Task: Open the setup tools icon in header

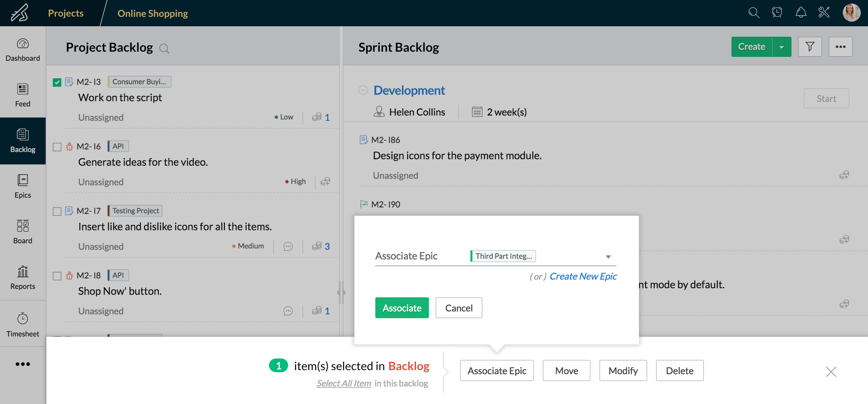Action: click(824, 13)
